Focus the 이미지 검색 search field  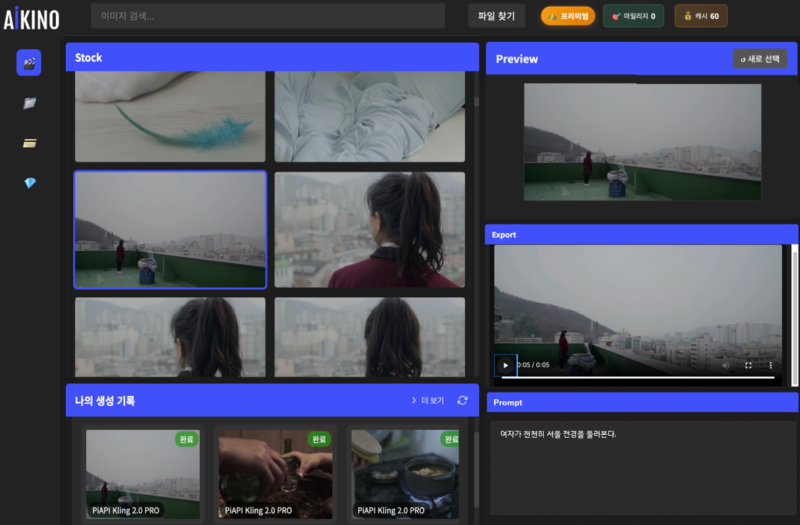[x=268, y=16]
